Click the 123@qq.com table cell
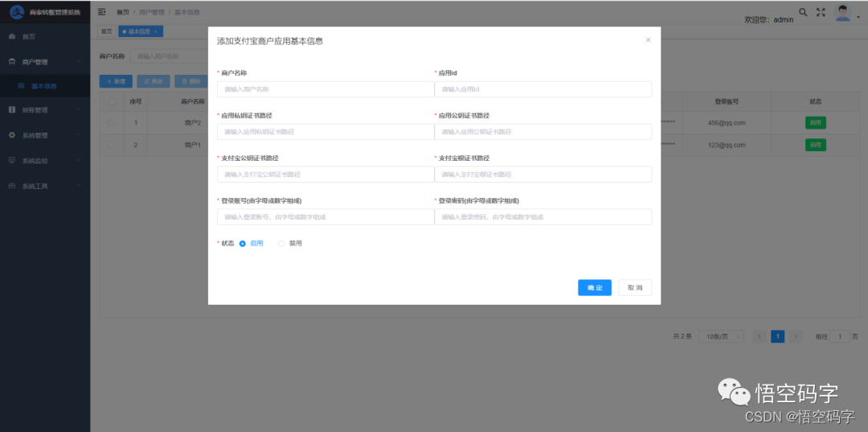868x432 pixels. point(727,145)
